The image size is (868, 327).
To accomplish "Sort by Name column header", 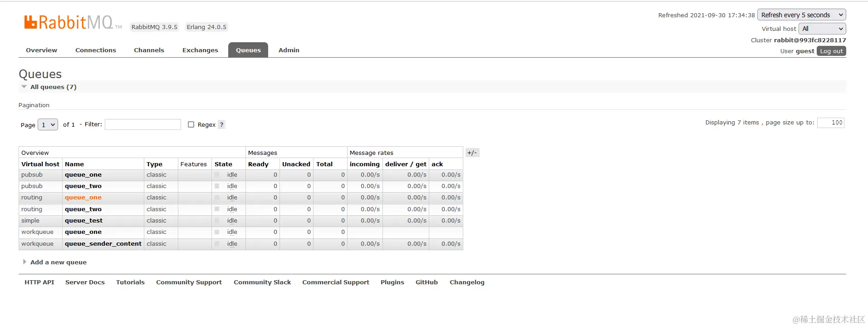I will coord(74,164).
